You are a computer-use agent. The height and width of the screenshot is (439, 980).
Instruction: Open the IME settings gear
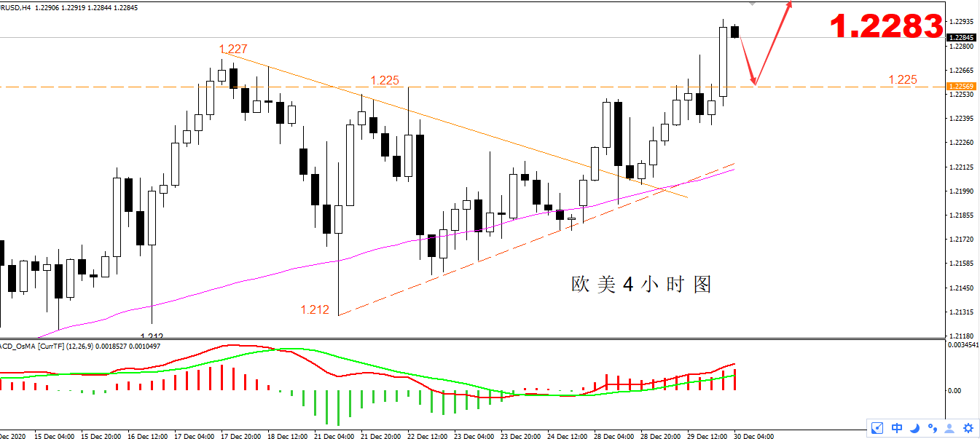coord(968,428)
